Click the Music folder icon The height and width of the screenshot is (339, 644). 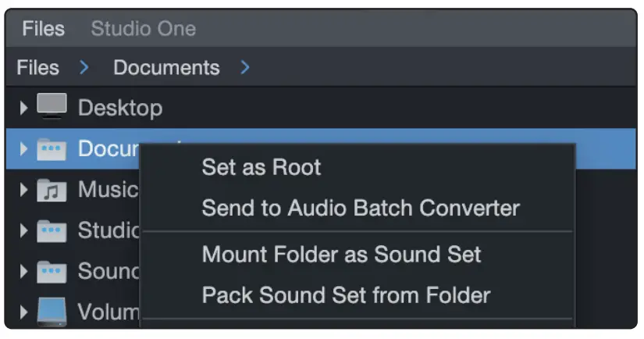coord(52,191)
